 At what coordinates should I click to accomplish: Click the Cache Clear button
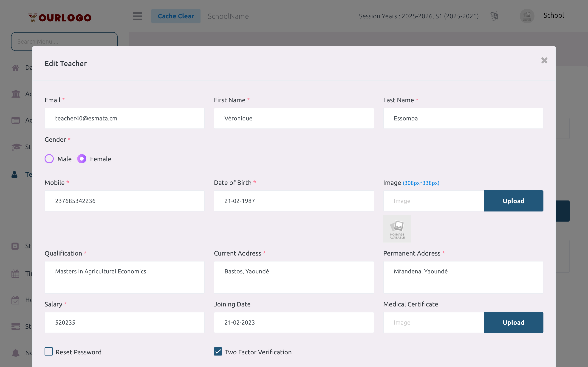176,16
